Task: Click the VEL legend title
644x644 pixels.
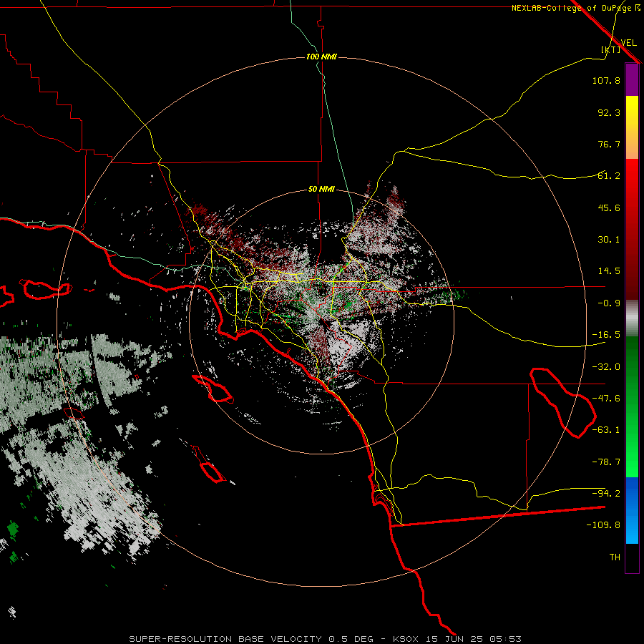Action: (x=628, y=43)
